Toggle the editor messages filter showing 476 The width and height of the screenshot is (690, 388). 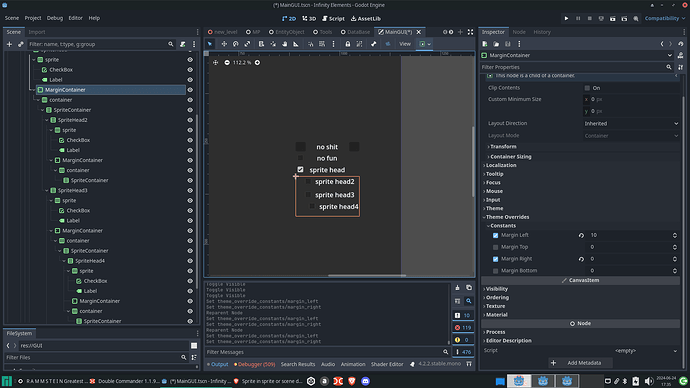[462, 352]
